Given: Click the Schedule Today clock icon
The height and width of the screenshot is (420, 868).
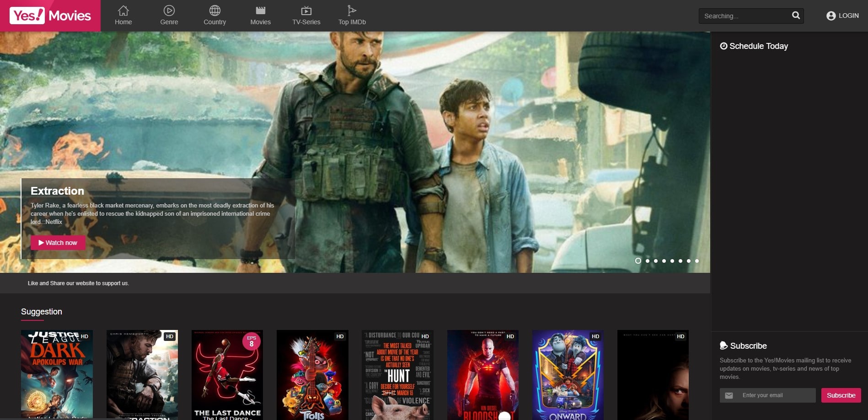Looking at the screenshot, I should pos(723,46).
